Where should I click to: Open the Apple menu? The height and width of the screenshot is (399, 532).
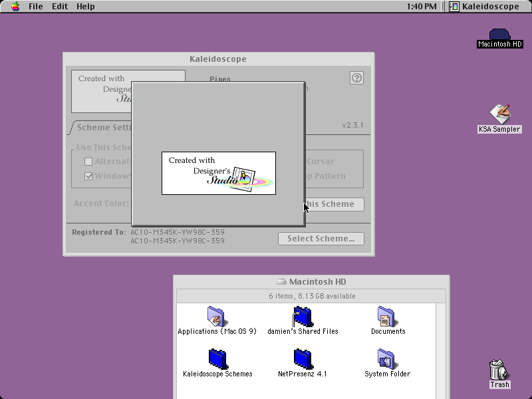coord(15,6)
